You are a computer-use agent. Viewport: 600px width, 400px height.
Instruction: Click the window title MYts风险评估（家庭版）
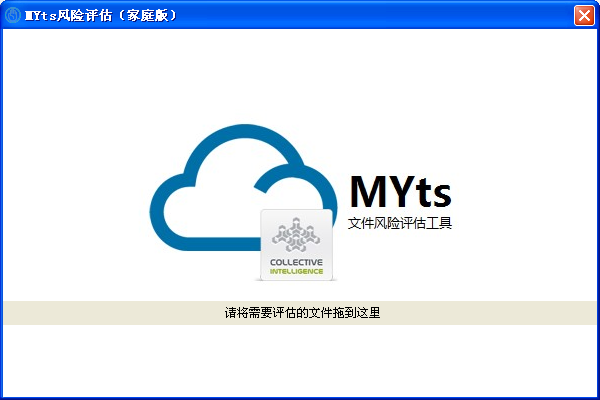(x=101, y=16)
